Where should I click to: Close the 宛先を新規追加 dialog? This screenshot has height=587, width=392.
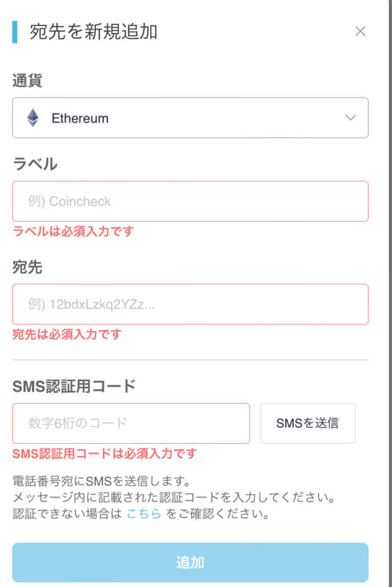(x=360, y=31)
